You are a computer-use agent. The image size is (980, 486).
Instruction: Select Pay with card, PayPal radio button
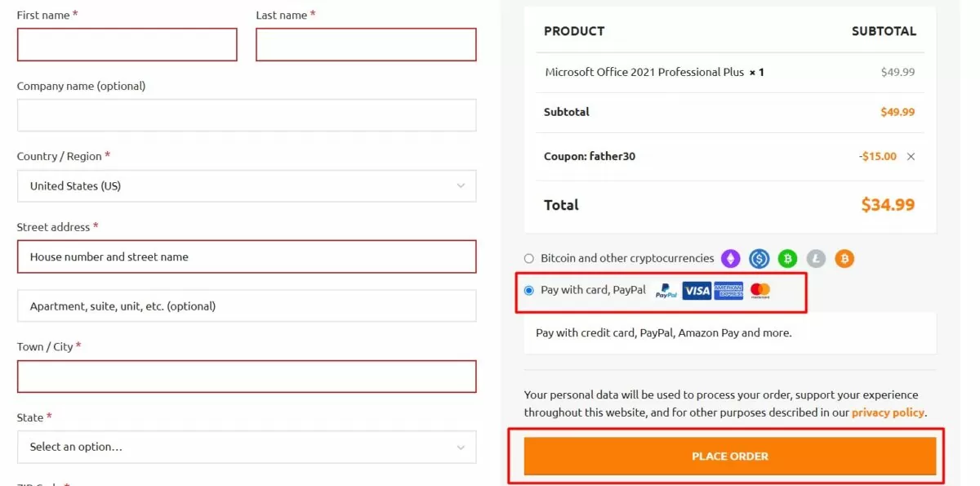click(529, 290)
